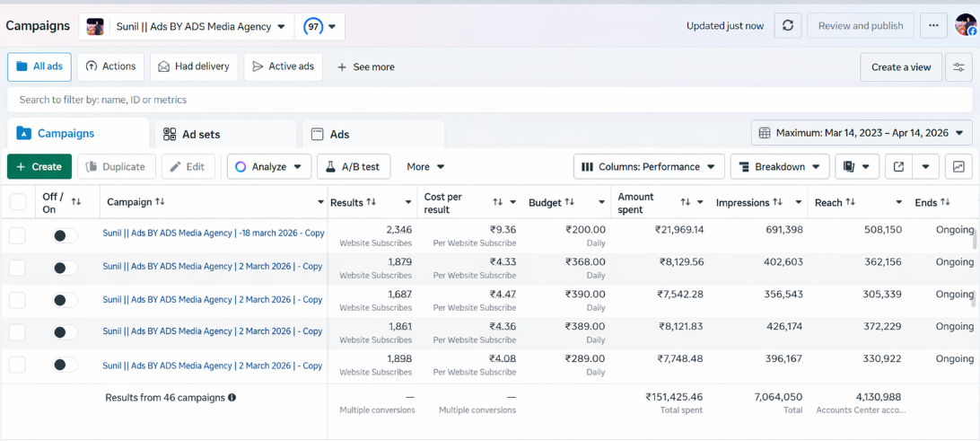Sort by Results column arrows
The height and width of the screenshot is (441, 980).
[372, 202]
